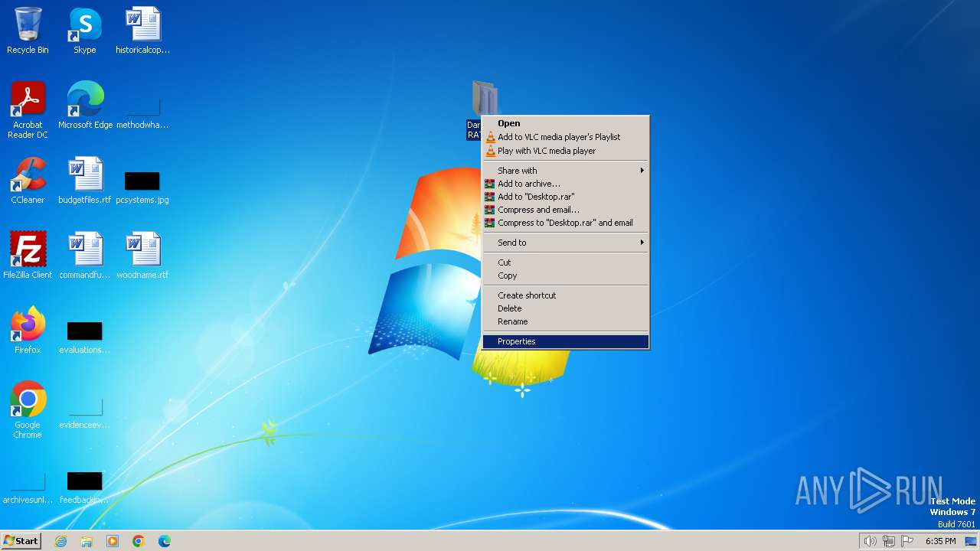Open Edge from the taskbar

(165, 541)
